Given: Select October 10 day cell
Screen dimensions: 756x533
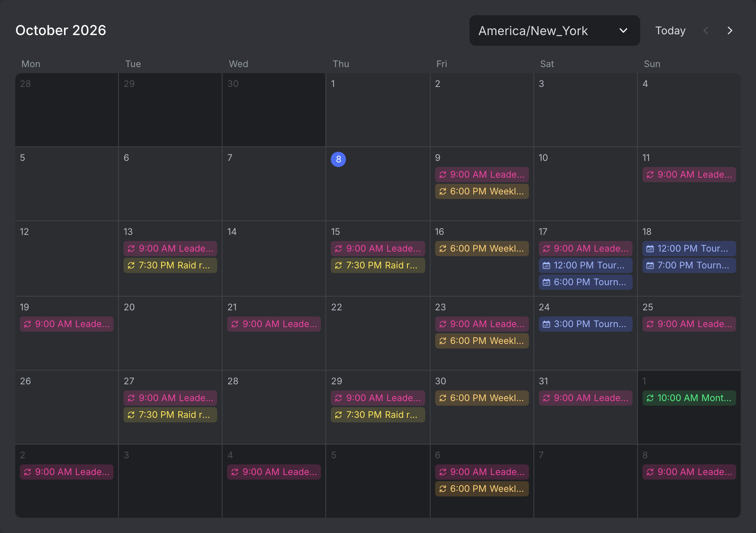Looking at the screenshot, I should [585, 184].
